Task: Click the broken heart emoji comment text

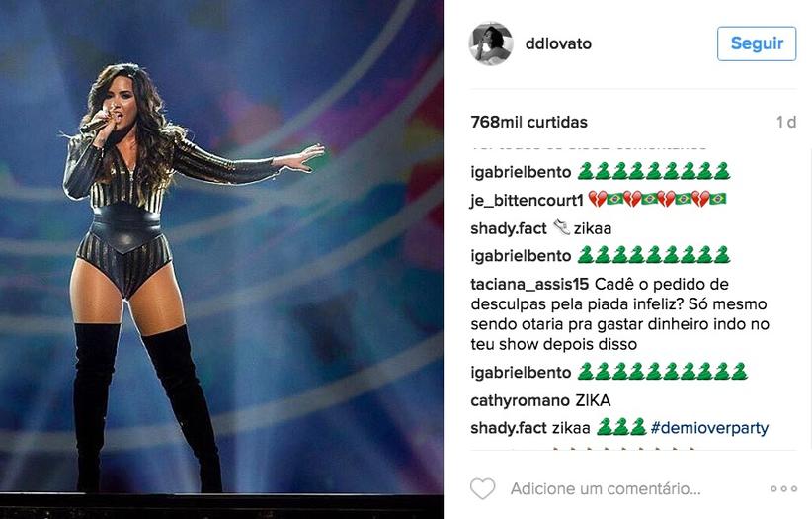Action: 658,199
